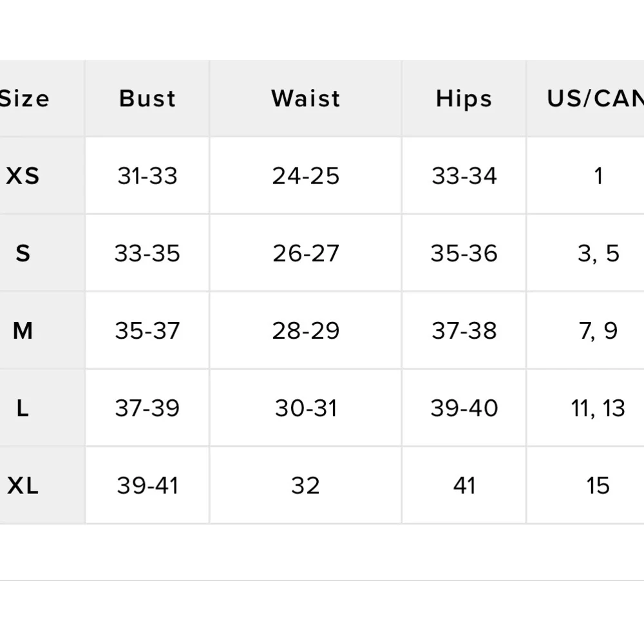Click the XL waist value 32

[305, 485]
